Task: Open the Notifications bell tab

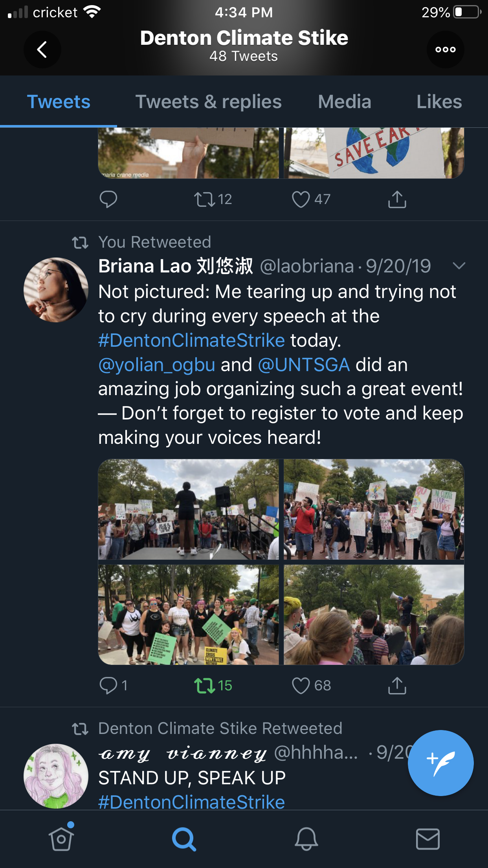Action: (306, 839)
